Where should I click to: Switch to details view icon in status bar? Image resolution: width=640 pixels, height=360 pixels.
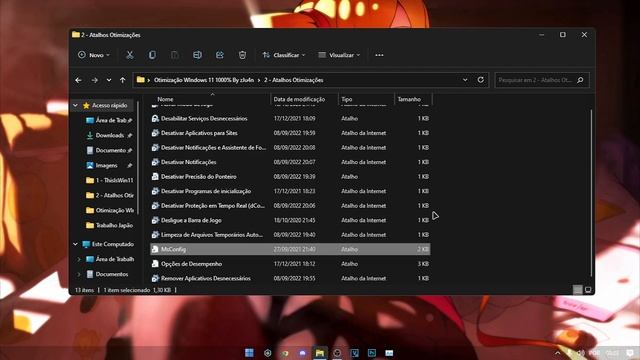[577, 290]
